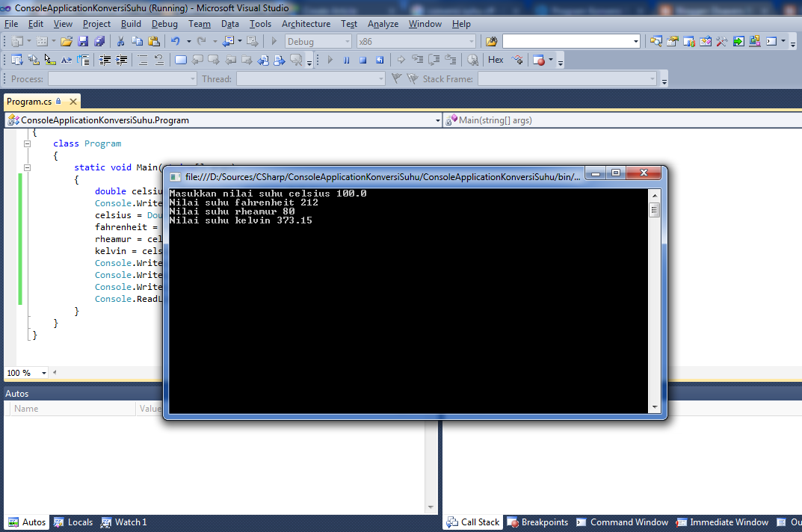
Task: Switch to the Watch 1 tab
Action: (124, 522)
